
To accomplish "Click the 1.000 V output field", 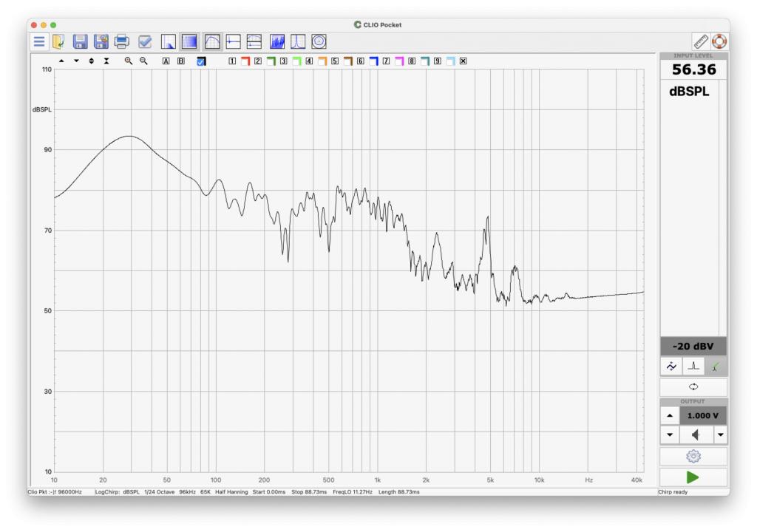I will coord(703,416).
